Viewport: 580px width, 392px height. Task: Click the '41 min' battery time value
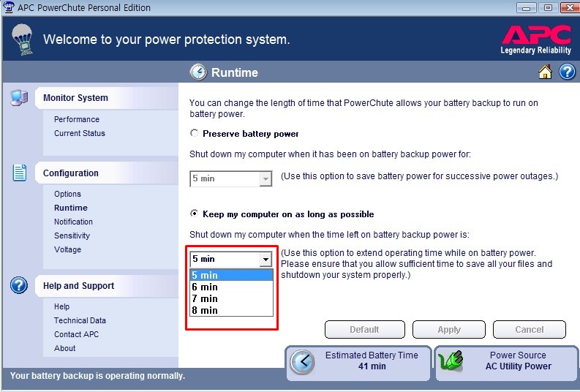point(372,366)
